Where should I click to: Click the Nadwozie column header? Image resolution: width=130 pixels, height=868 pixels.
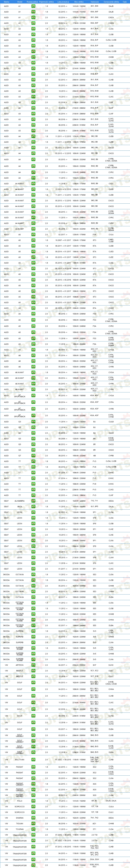[x=95, y=2]
